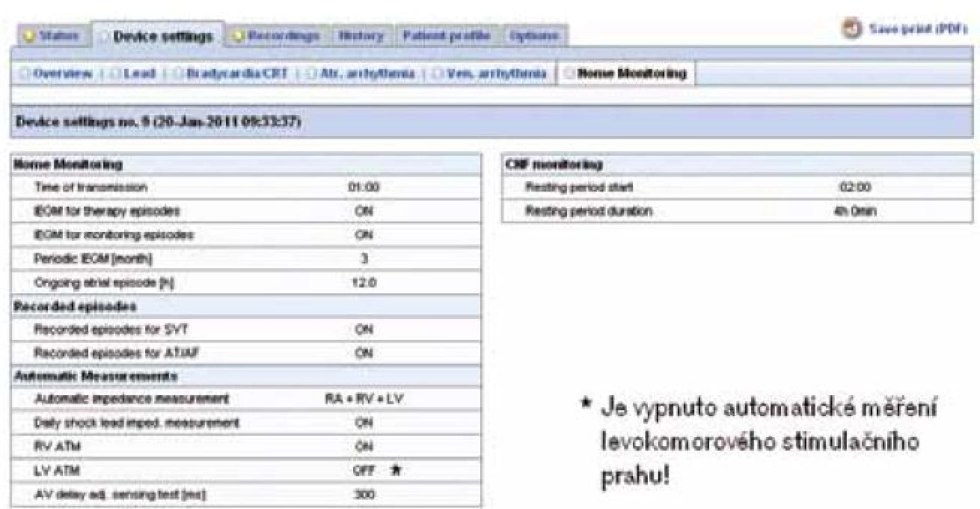Click the Save print (PDF) icon
This screenshot has width=980, height=509.
click(x=852, y=29)
